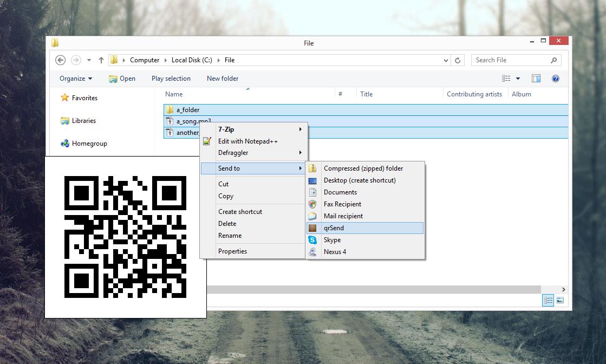Click the Nexus 4 device icon

pos(312,252)
